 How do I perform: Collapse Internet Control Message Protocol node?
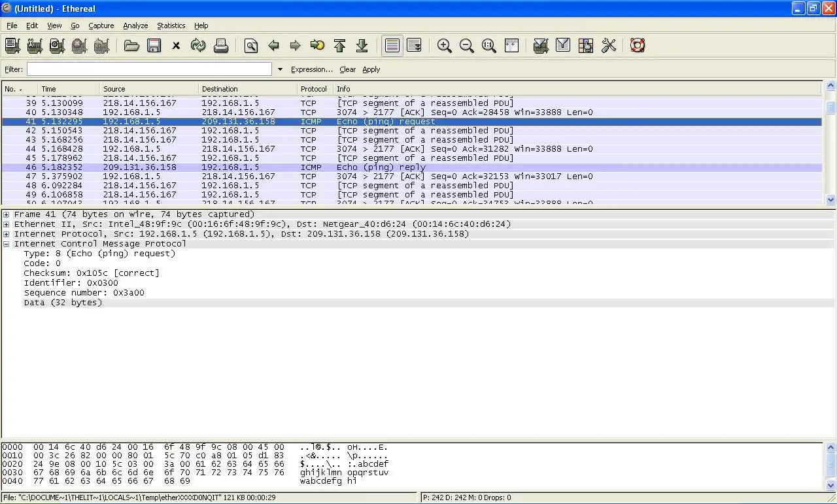7,244
